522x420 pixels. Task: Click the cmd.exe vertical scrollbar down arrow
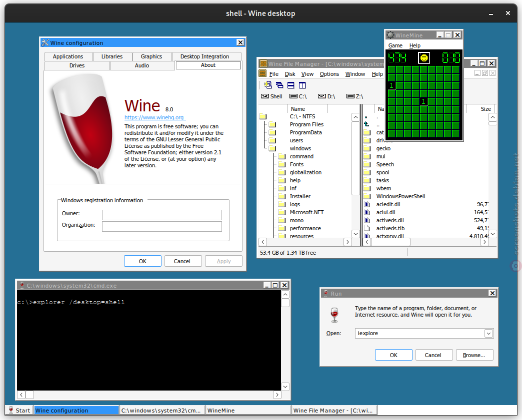285,387
